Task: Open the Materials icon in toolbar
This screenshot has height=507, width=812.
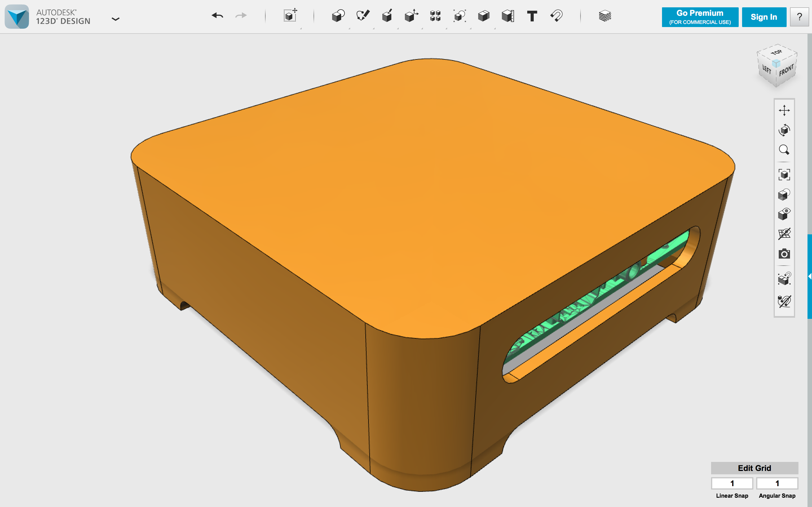Action: 605,16
